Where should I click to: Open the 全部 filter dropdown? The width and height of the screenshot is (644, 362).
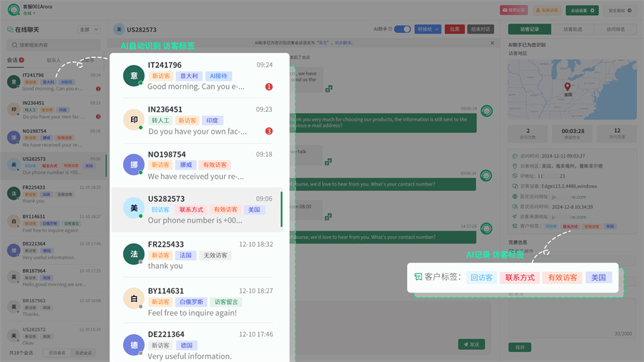pyautogui.click(x=89, y=30)
